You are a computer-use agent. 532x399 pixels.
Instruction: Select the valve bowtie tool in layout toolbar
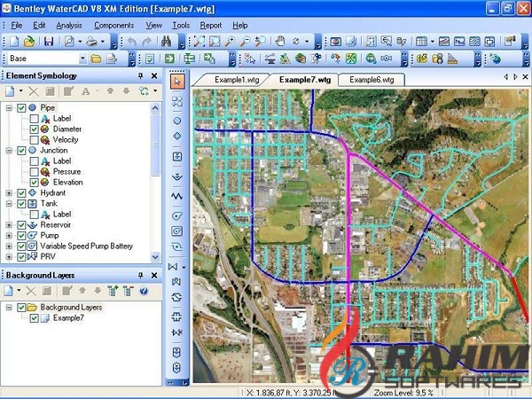click(x=173, y=267)
